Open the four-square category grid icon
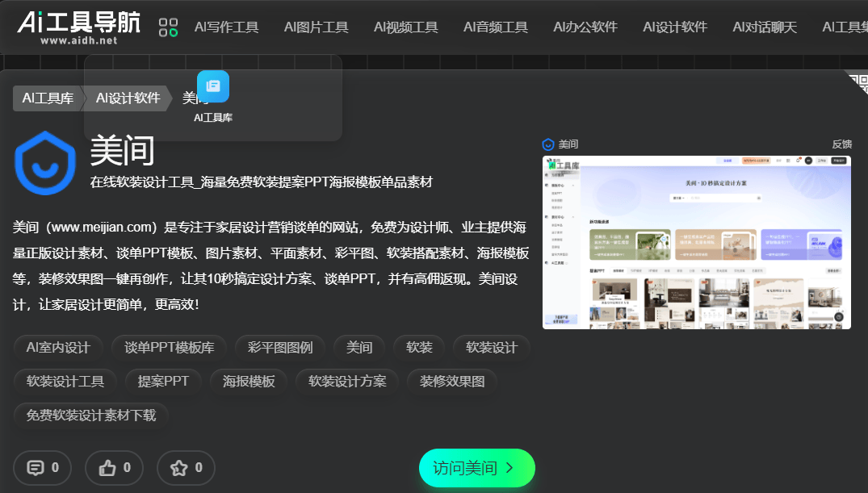The width and height of the screenshot is (868, 493). 168,27
